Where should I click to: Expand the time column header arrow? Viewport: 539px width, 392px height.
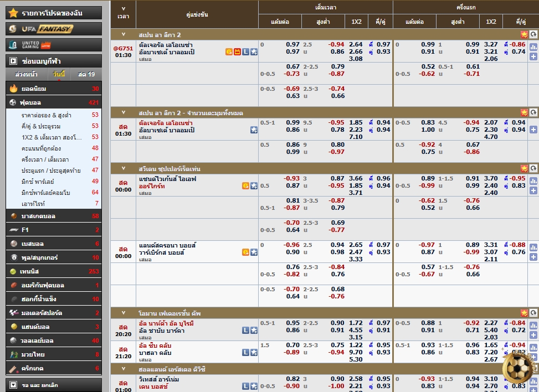[124, 9]
